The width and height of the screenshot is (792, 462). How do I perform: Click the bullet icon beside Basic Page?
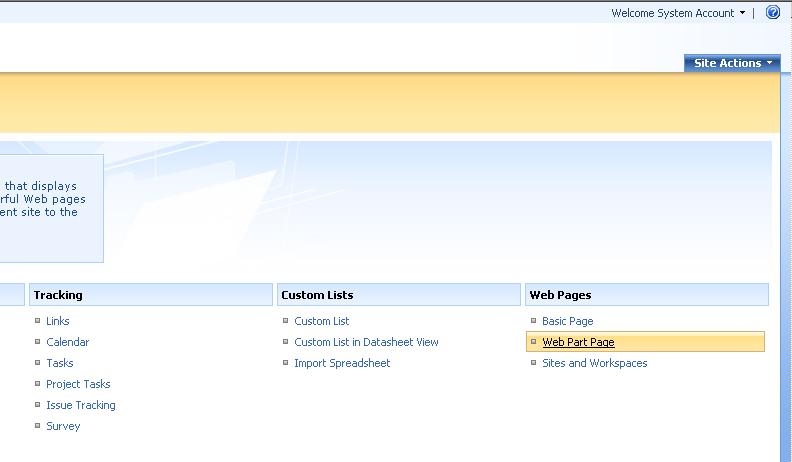point(533,321)
